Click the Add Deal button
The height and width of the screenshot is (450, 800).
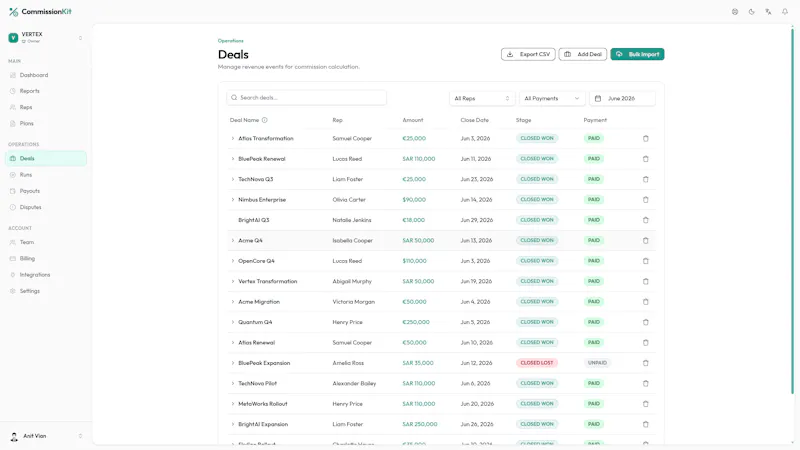pos(583,54)
